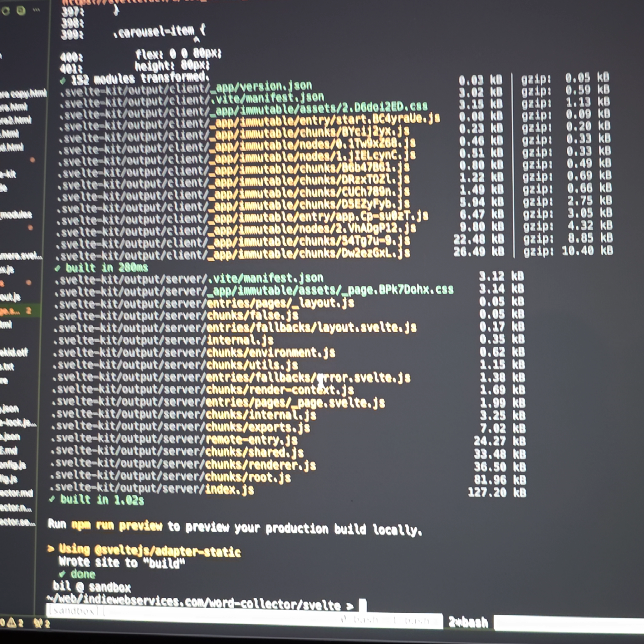Open the 'copy.html' file in explorer

(x=23, y=94)
